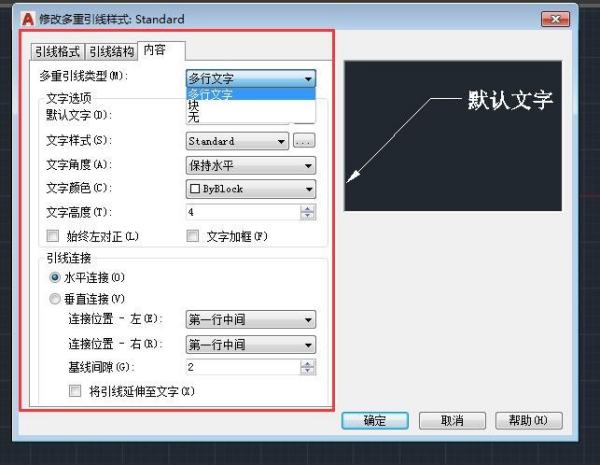Click the 取消 button

click(x=452, y=421)
